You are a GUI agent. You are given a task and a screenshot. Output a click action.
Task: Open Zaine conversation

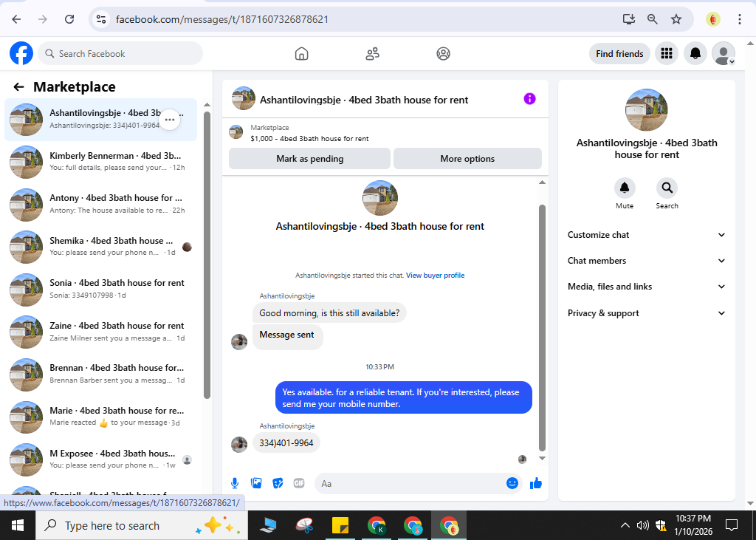click(x=100, y=332)
